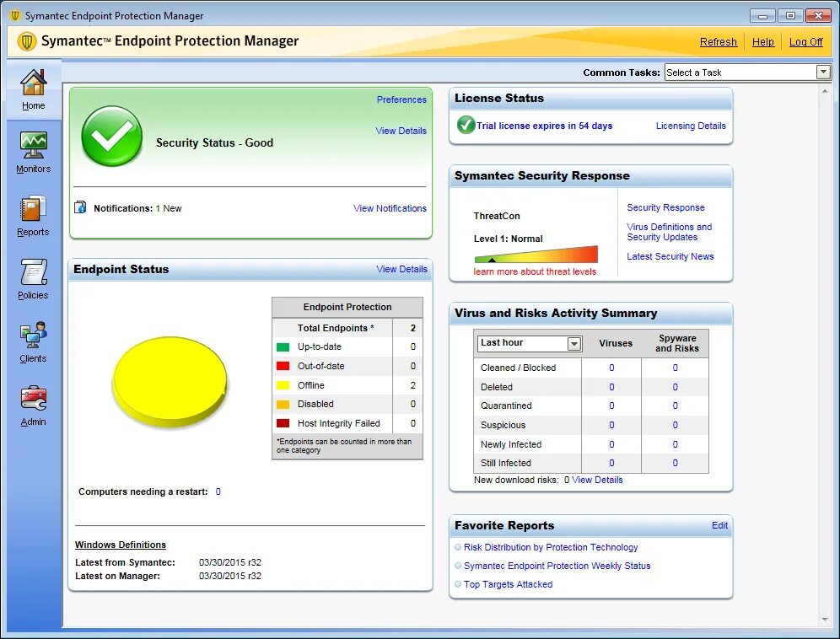Open the Reports page icon
This screenshot has width=840, height=639.
pos(33,208)
